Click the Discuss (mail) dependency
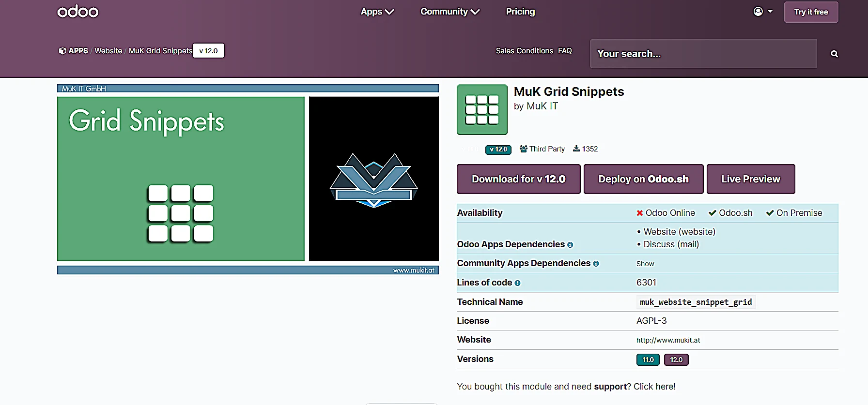868x405 pixels. click(671, 244)
